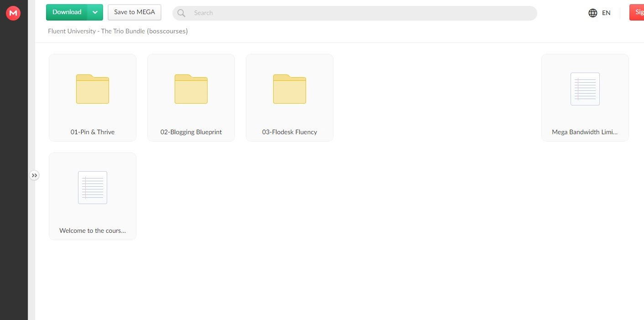Click the globe language icon
This screenshot has height=320, width=644.
(592, 13)
